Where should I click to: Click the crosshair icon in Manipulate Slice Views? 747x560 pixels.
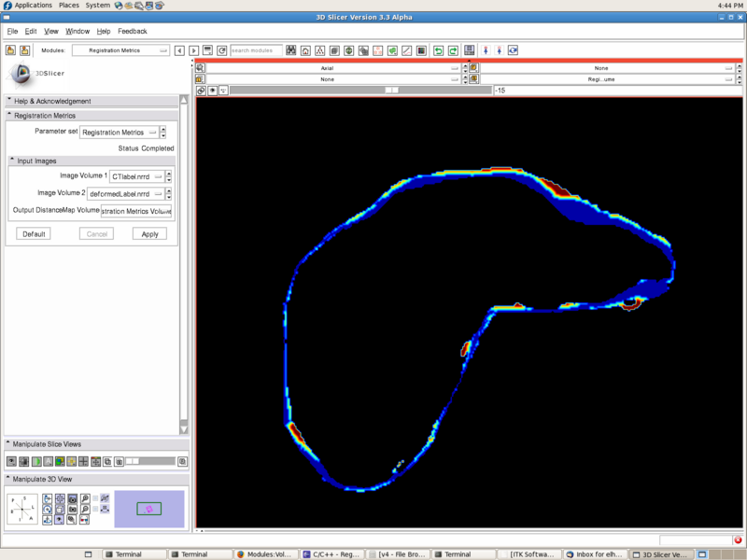coord(72,461)
